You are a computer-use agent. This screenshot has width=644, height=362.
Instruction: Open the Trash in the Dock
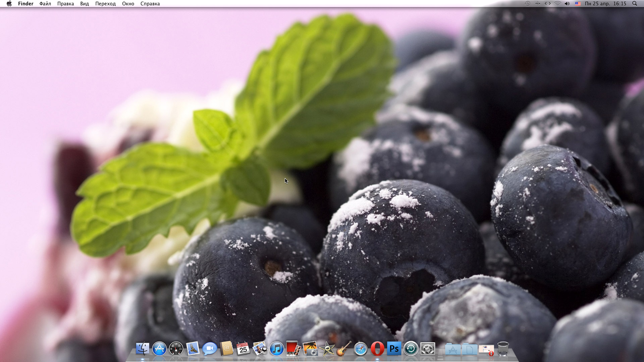tap(503, 349)
